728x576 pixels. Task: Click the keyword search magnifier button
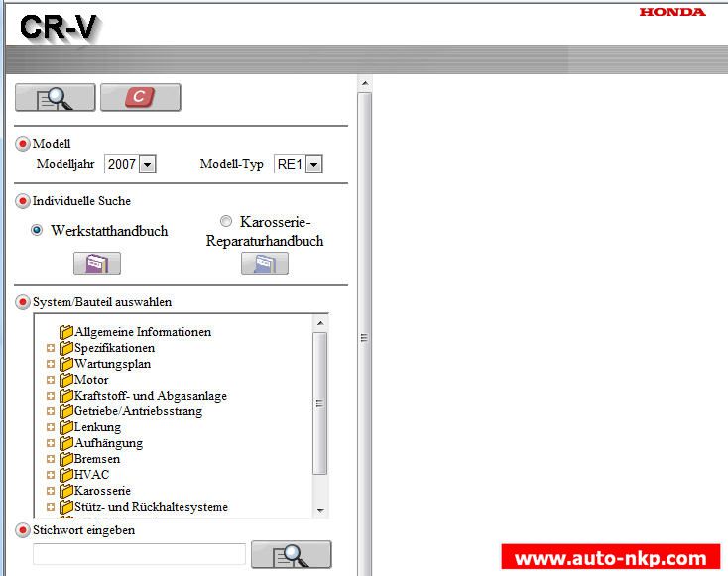(292, 554)
